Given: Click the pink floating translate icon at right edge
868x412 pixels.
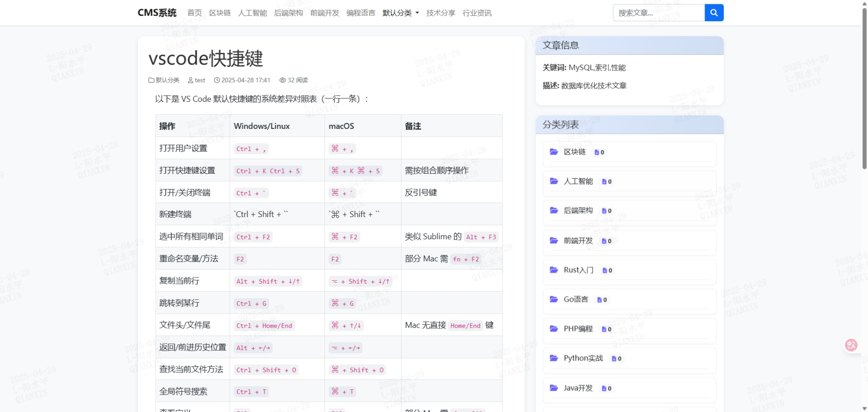Looking at the screenshot, I should tap(851, 345).
